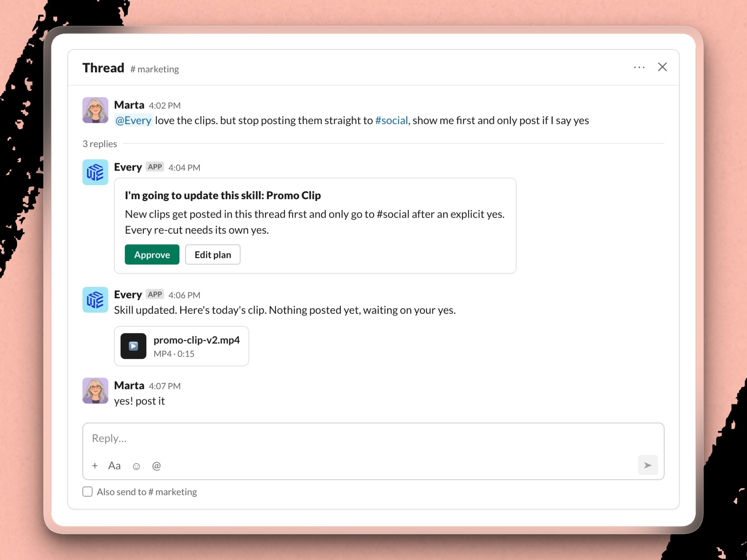Click Marta's name on the 4:02 PM message

click(129, 105)
